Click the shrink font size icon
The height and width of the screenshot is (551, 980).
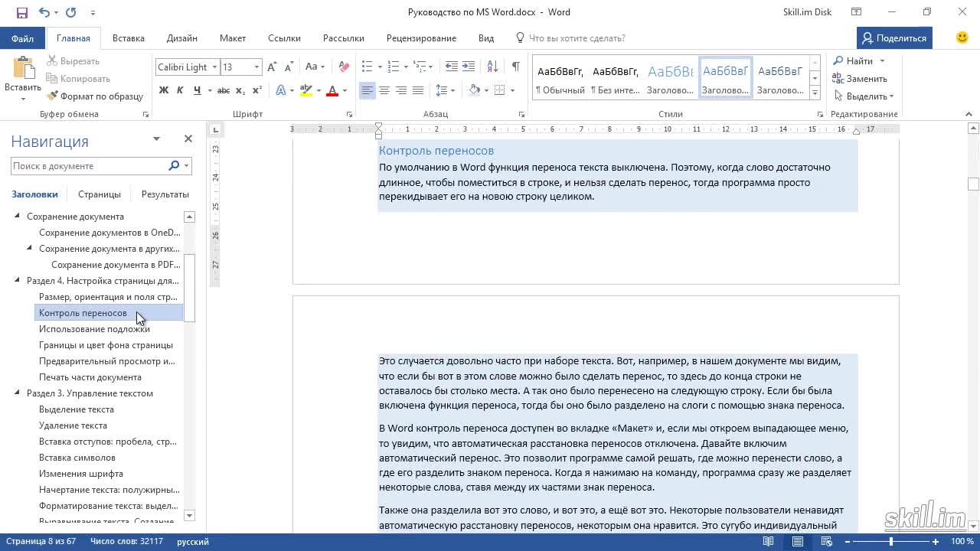pos(289,67)
